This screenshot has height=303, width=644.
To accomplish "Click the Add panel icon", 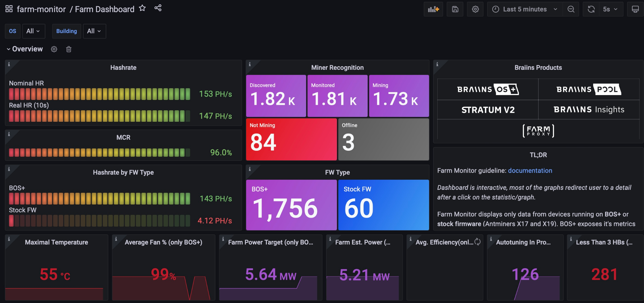I will coord(433,9).
